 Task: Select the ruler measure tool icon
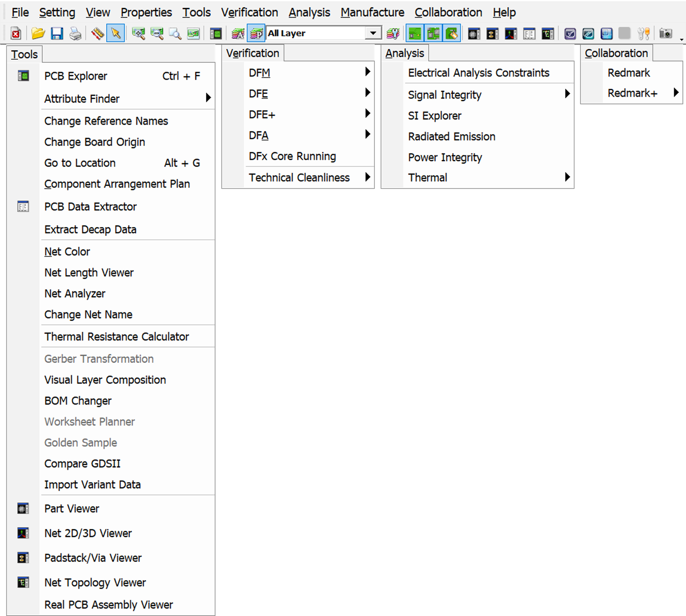[97, 34]
